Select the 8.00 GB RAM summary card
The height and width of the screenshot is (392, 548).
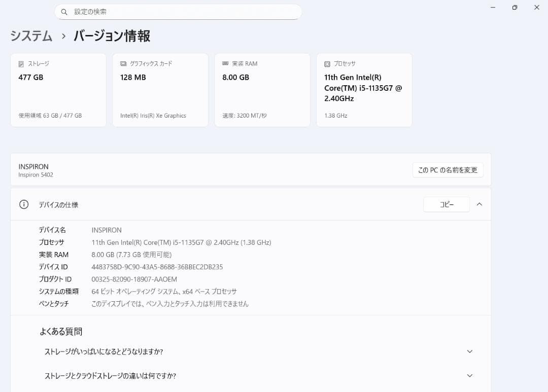tap(262, 90)
